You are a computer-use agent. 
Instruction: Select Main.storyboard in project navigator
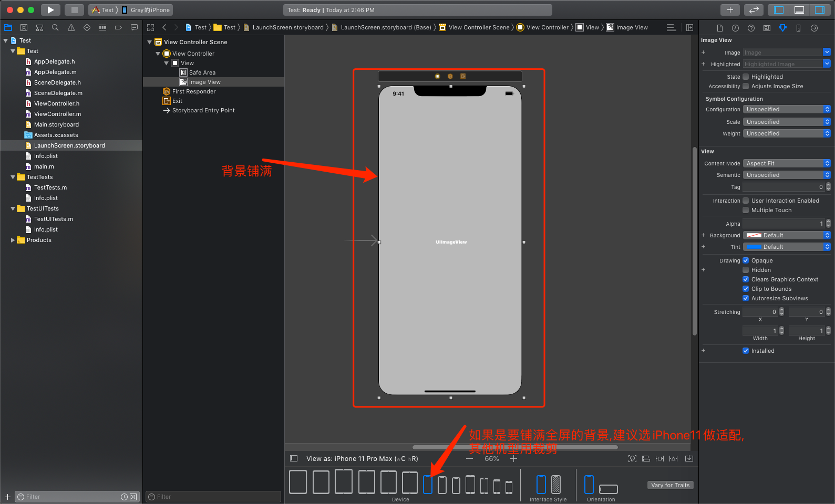[56, 124]
